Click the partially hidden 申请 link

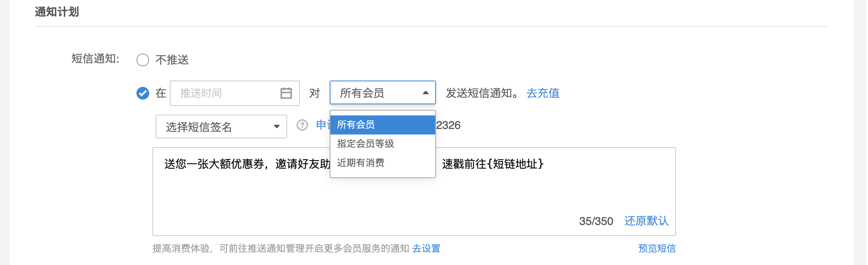point(322,125)
